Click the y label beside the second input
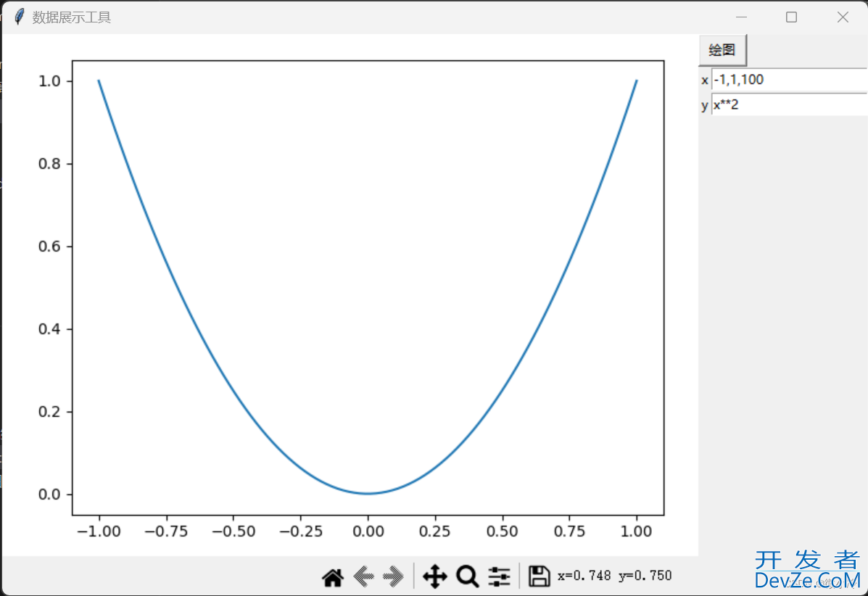The width and height of the screenshot is (868, 596). click(705, 106)
